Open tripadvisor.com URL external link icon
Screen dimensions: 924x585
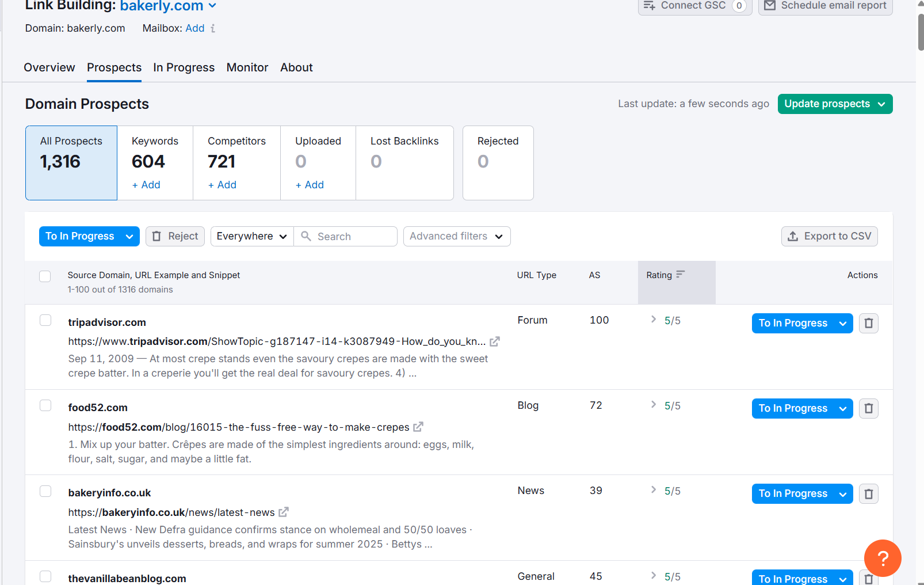point(495,341)
